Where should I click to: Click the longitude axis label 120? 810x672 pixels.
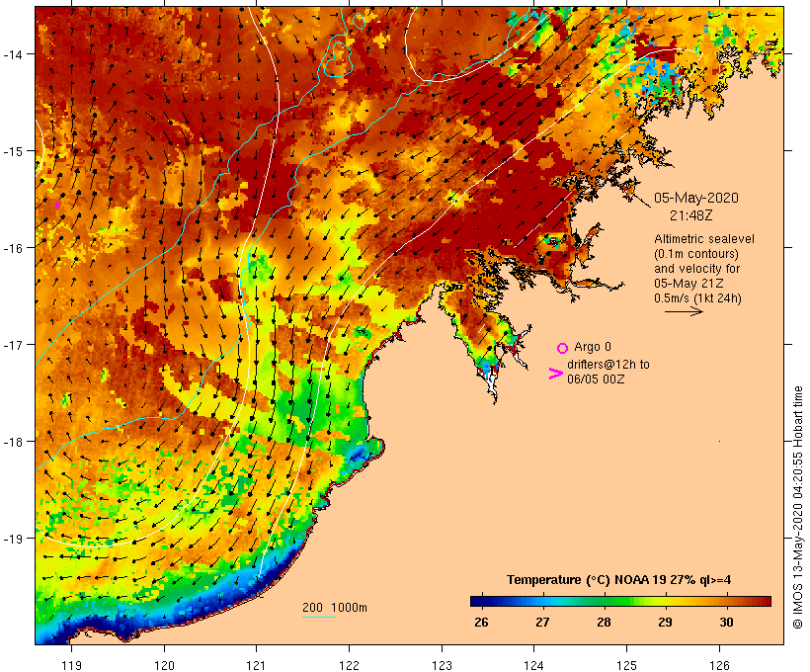pos(164,665)
